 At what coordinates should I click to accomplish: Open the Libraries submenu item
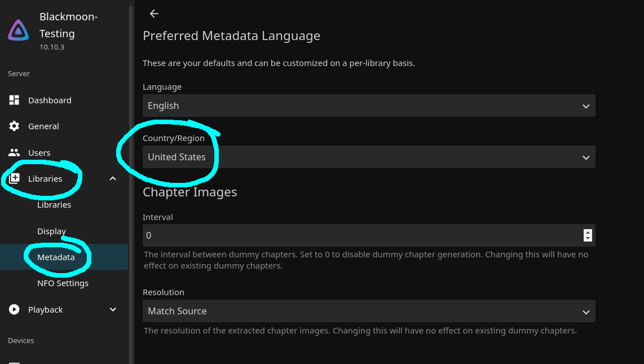coord(54,205)
